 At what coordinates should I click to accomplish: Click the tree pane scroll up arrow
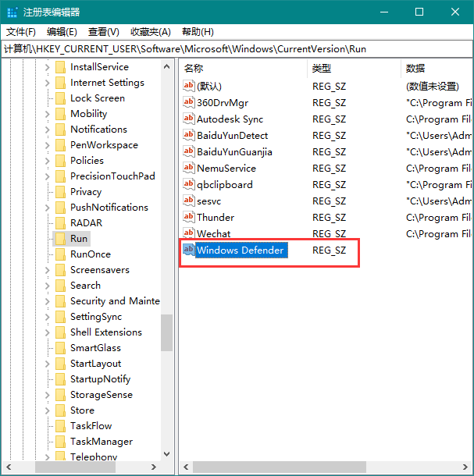coord(166,66)
